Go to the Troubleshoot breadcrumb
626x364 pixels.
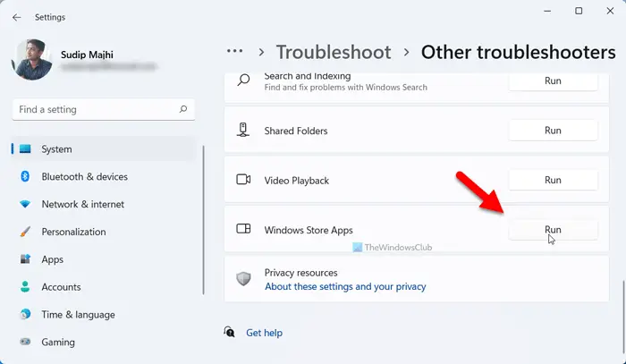334,52
